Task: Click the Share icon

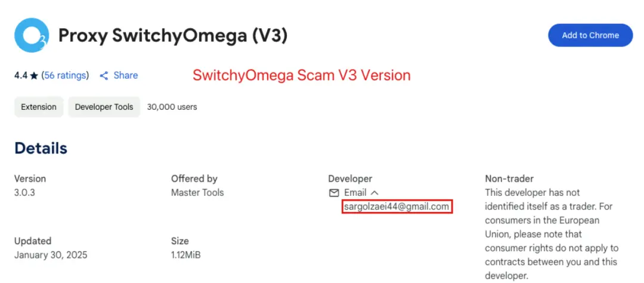Action: [x=104, y=76]
